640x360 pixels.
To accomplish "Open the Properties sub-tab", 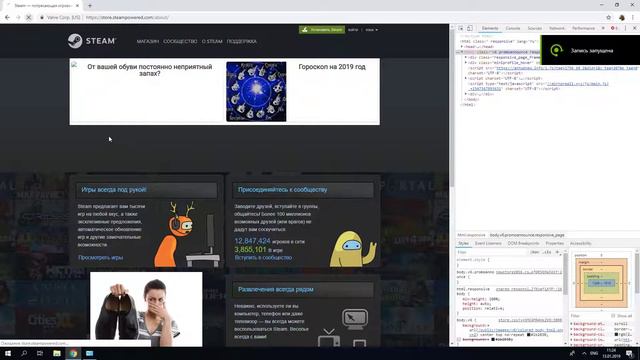I will tap(554, 243).
